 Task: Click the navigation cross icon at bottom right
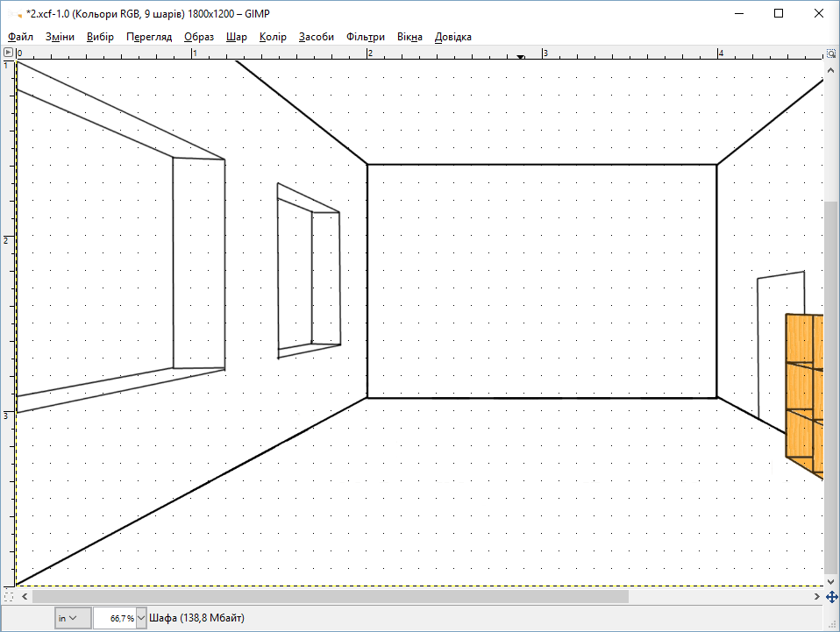831,596
